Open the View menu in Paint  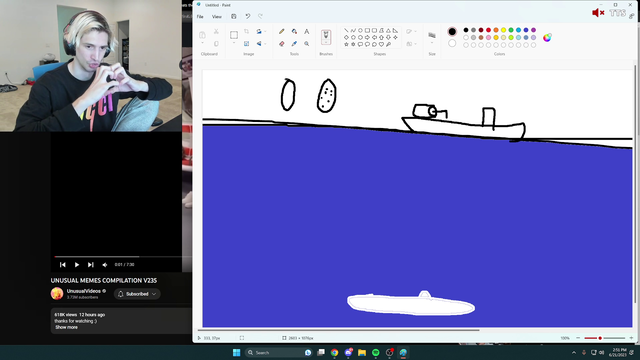[x=217, y=17]
